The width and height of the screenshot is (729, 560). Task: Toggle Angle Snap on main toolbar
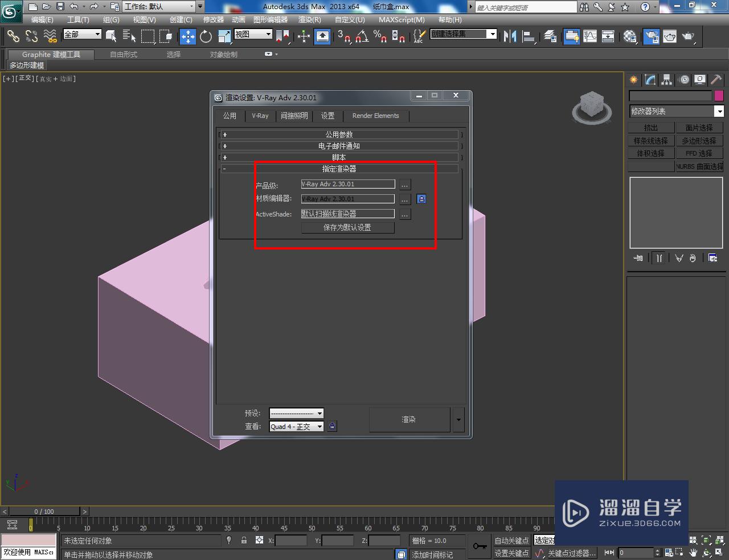(362, 36)
